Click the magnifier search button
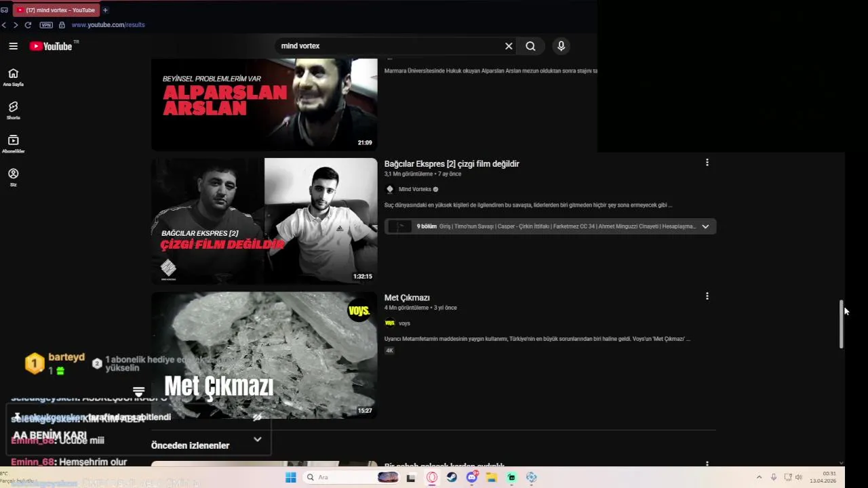Screen dimensions: 868x488 point(530,46)
